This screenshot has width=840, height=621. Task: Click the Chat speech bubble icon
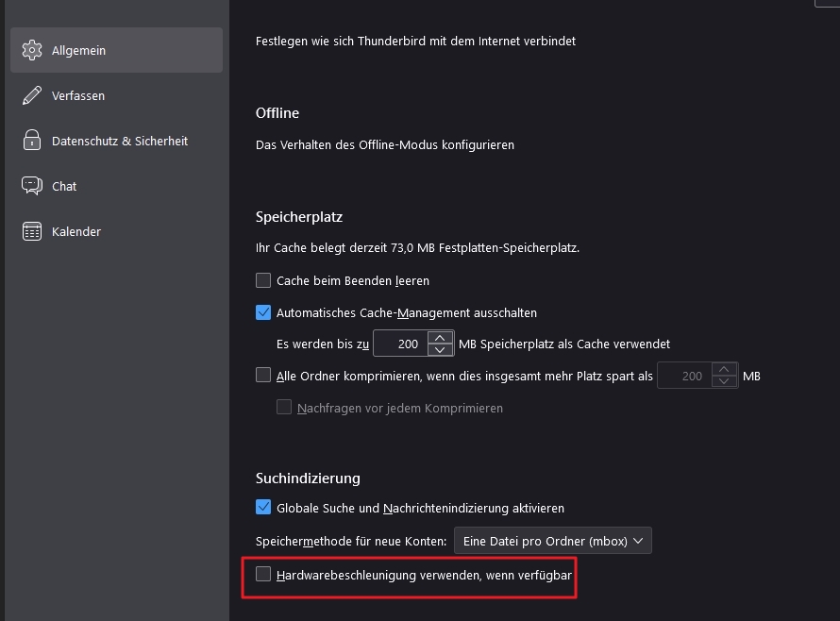click(32, 186)
